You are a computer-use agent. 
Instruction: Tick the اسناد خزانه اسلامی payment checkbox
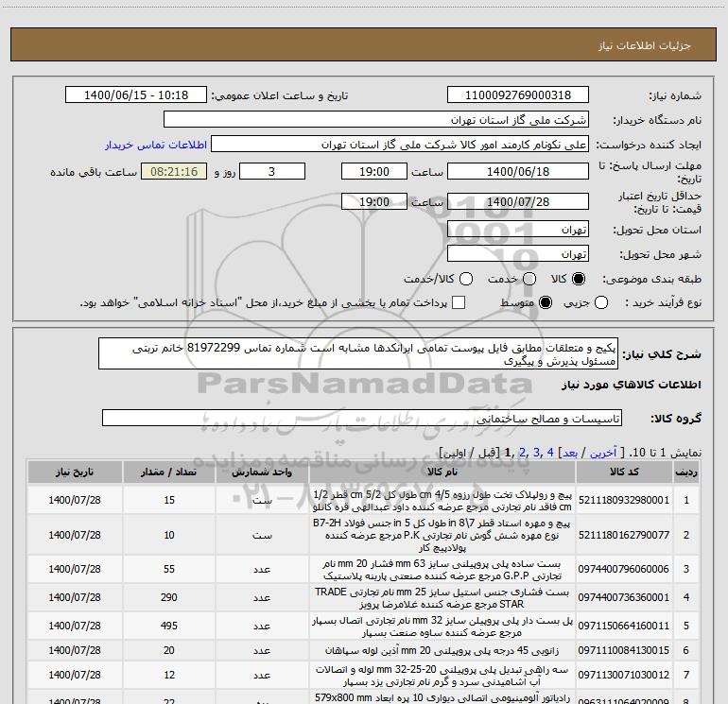[x=459, y=302]
